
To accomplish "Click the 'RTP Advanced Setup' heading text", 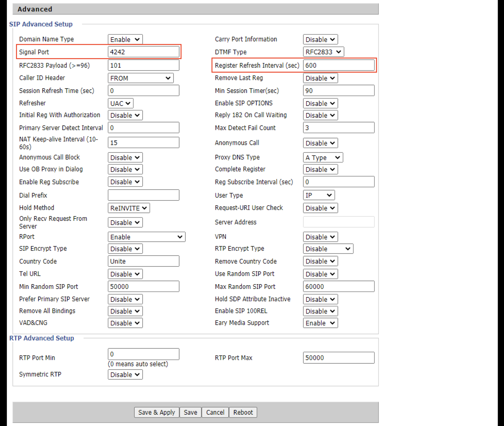I will [x=42, y=338].
